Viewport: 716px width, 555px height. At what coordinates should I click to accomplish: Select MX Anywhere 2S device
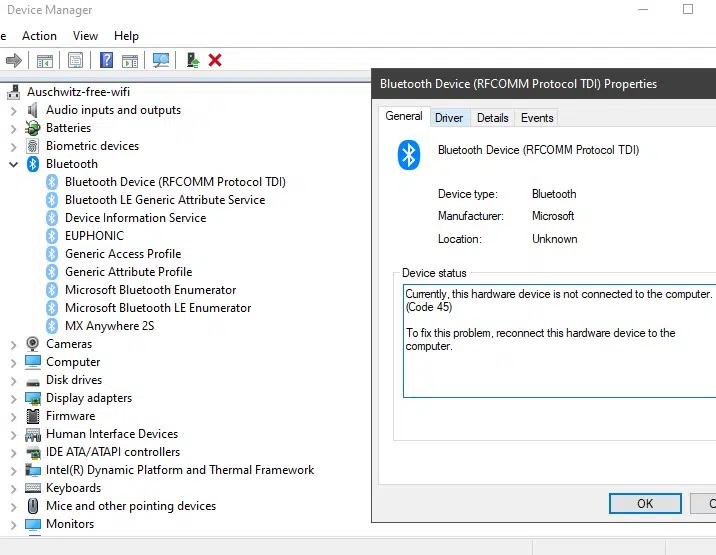coord(110,326)
